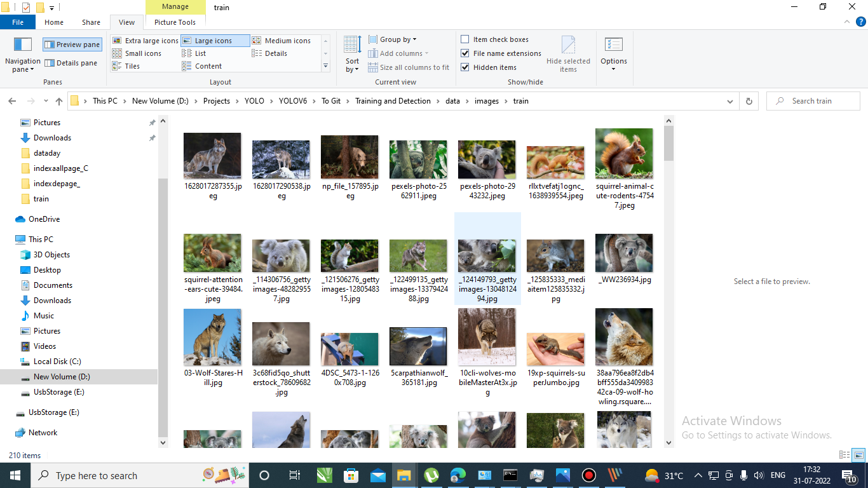Click the Search train input field

pyautogui.click(x=813, y=101)
